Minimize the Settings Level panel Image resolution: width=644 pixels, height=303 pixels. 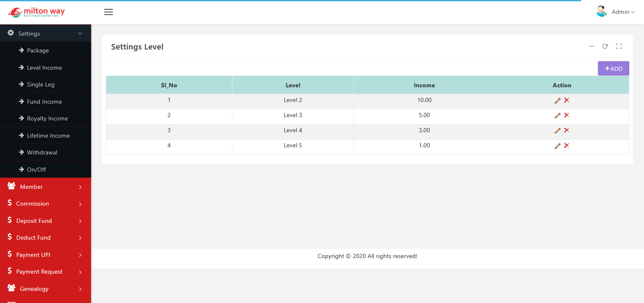591,46
